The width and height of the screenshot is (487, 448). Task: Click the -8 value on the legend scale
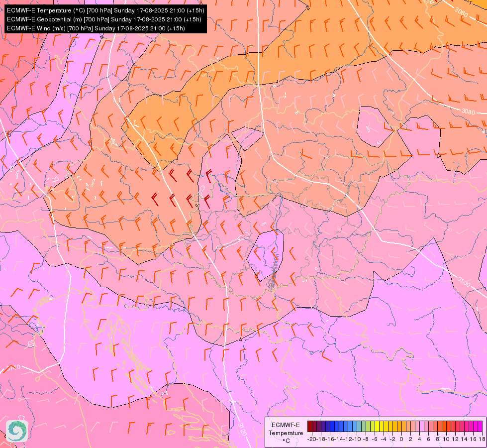[366, 439]
